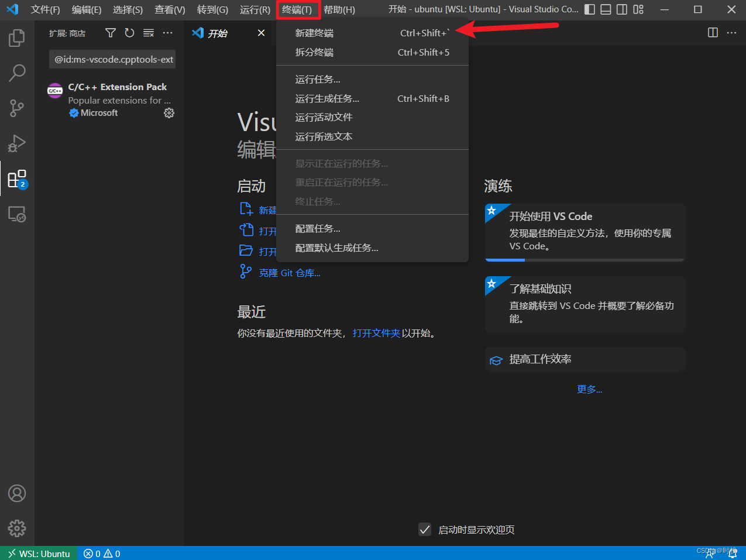Open WSL: Ubuntu remote indicator
746x560 pixels.
[x=39, y=554]
